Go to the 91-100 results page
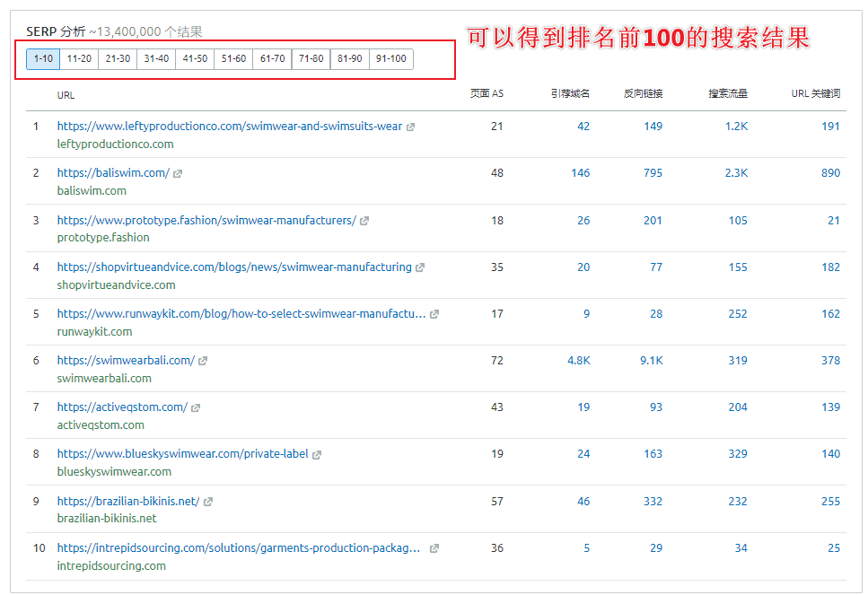Viewport: 868px width, 595px height. click(x=390, y=59)
